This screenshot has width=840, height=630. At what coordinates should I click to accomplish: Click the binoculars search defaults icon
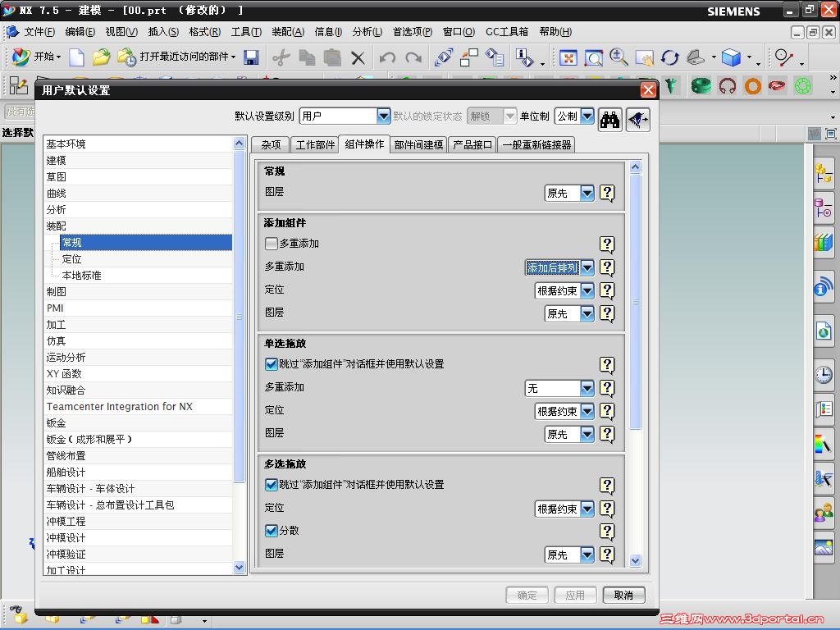609,118
